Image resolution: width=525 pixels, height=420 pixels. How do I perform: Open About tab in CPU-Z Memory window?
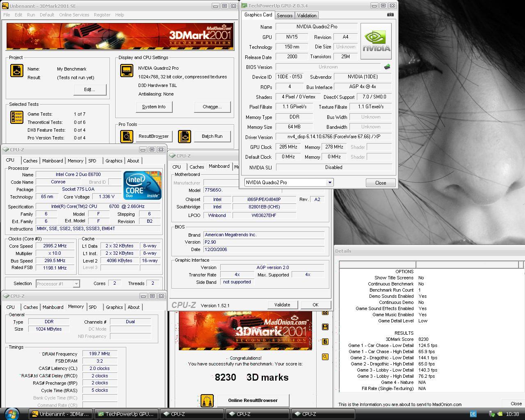133,307
